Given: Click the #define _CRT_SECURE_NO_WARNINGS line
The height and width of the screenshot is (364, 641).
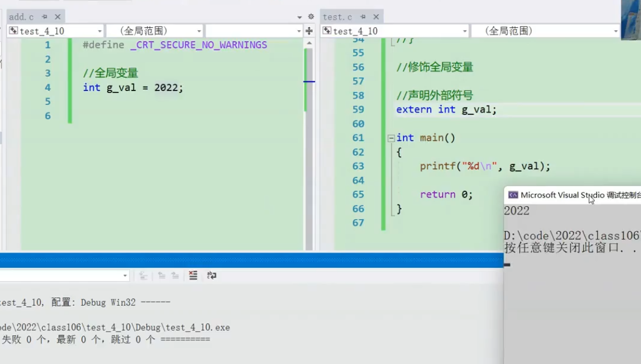Looking at the screenshot, I should point(175,45).
